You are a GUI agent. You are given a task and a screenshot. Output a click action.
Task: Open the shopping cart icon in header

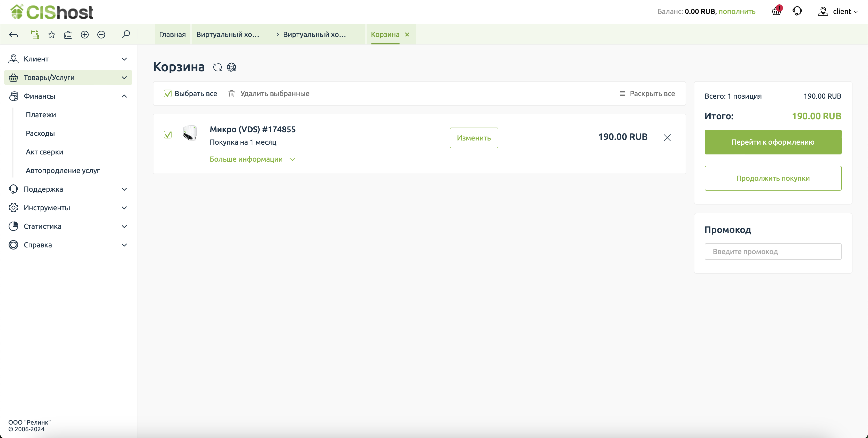click(x=776, y=11)
